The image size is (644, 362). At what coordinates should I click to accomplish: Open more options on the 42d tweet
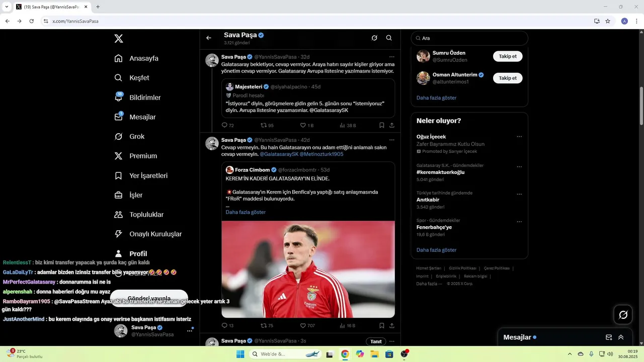click(x=392, y=140)
